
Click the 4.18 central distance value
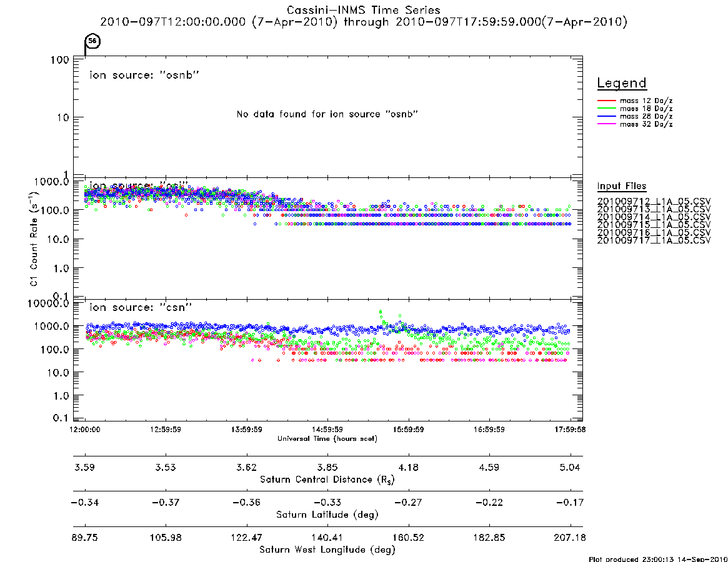pos(409,467)
